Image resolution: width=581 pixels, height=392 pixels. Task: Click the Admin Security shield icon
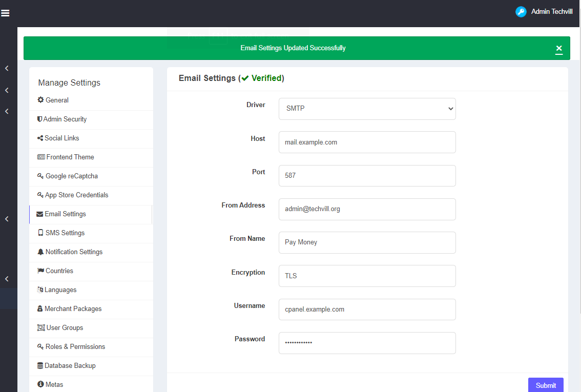[x=39, y=119]
